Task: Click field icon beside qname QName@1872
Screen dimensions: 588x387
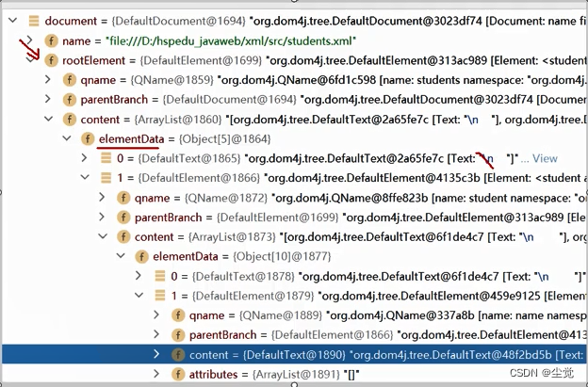Action: click(123, 198)
